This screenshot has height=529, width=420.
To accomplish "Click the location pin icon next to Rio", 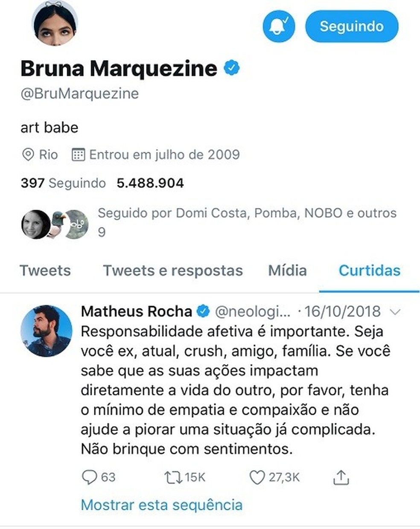I will [27, 154].
